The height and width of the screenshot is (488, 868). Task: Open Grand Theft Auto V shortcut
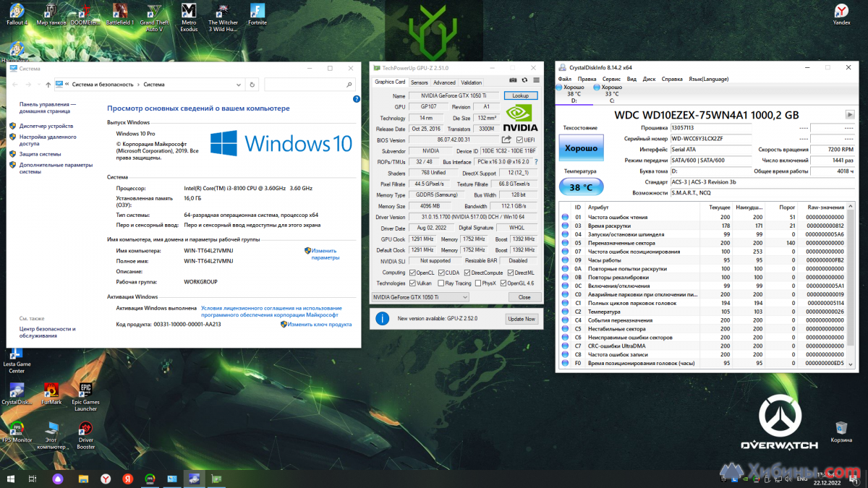(x=154, y=17)
